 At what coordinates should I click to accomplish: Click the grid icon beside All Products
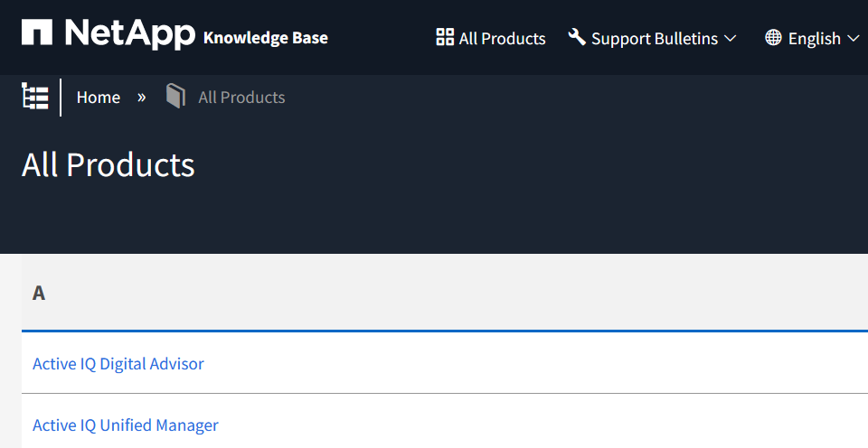pyautogui.click(x=444, y=37)
